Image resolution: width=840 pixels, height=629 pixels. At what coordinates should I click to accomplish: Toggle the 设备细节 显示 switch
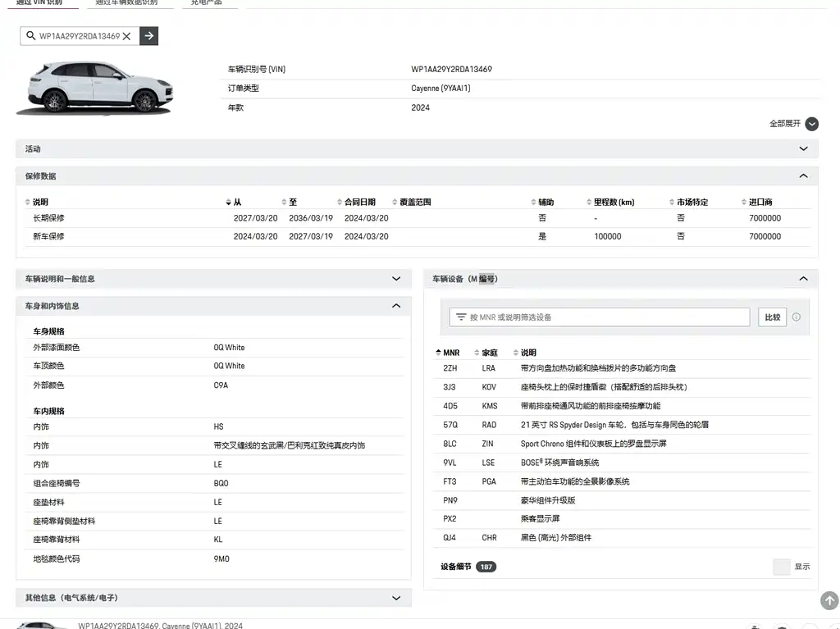(x=782, y=567)
